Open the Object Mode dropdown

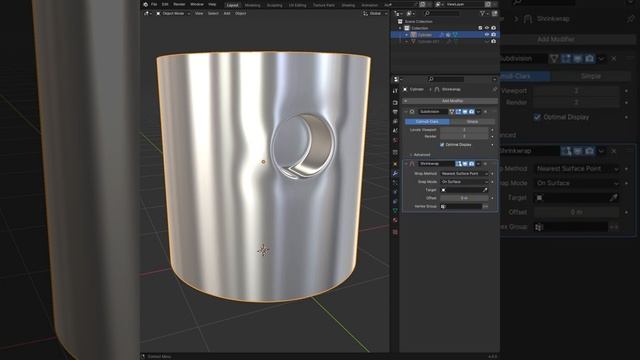click(173, 13)
